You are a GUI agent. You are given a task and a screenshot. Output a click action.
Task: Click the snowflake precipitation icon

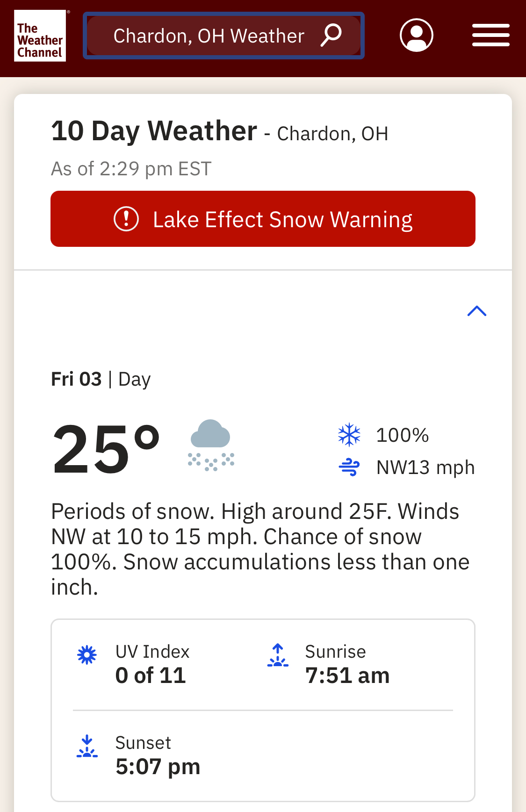(349, 435)
